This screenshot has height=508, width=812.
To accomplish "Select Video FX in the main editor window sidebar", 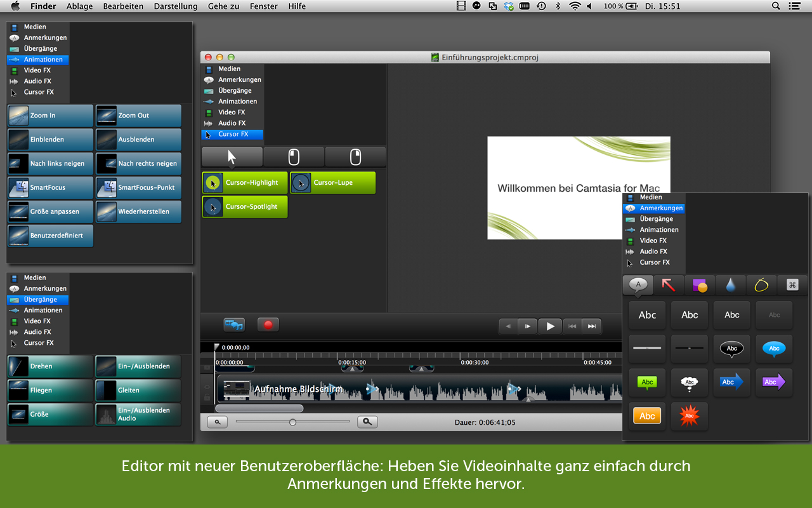I will click(x=232, y=112).
